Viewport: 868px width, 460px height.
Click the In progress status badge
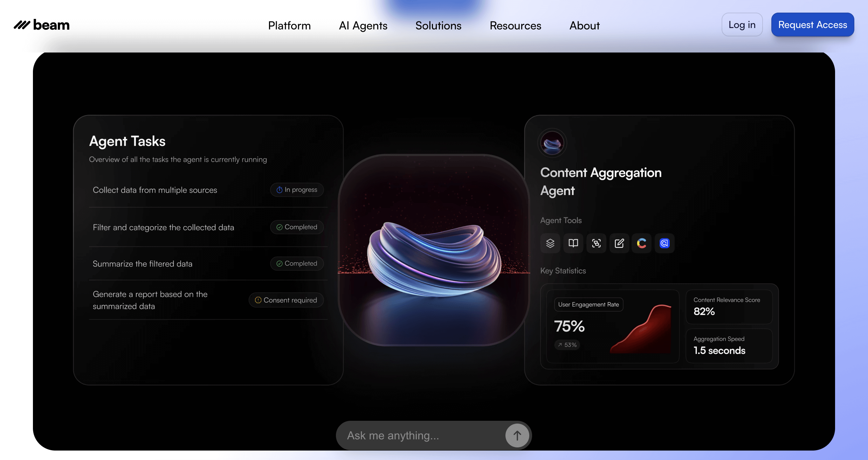[297, 190]
